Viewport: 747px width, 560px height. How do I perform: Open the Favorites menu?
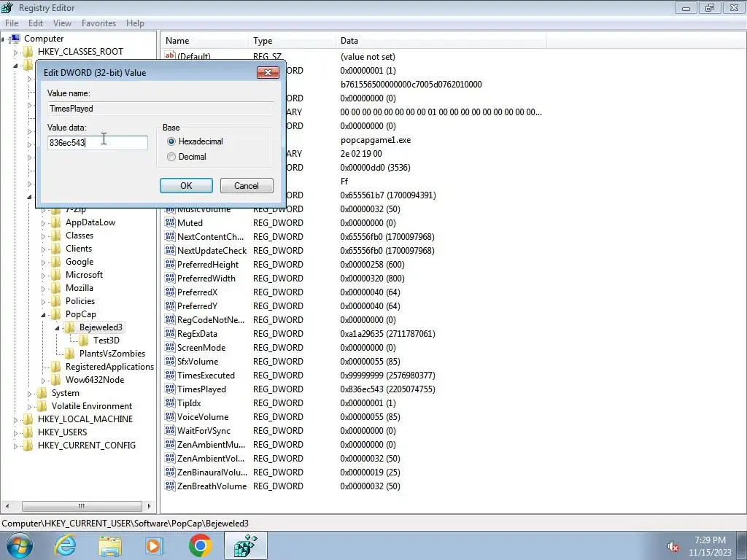click(x=98, y=23)
